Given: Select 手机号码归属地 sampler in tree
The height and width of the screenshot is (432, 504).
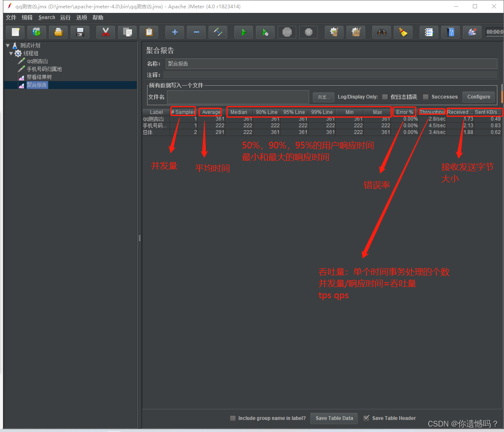Looking at the screenshot, I should (44, 69).
